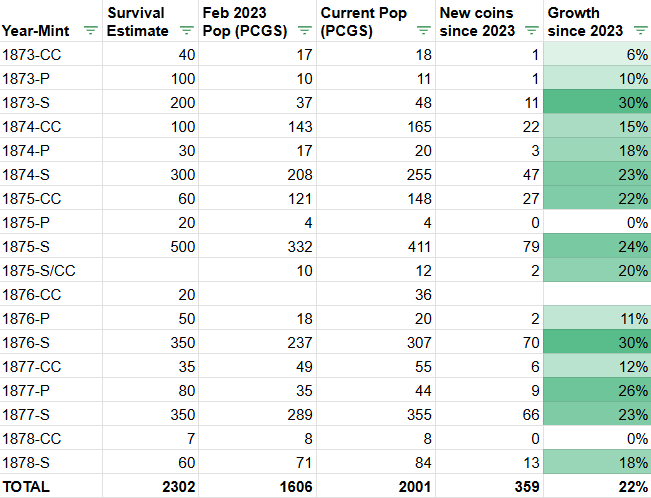Click the Survival Estimate header text
651x498 pixels.
click(137, 22)
